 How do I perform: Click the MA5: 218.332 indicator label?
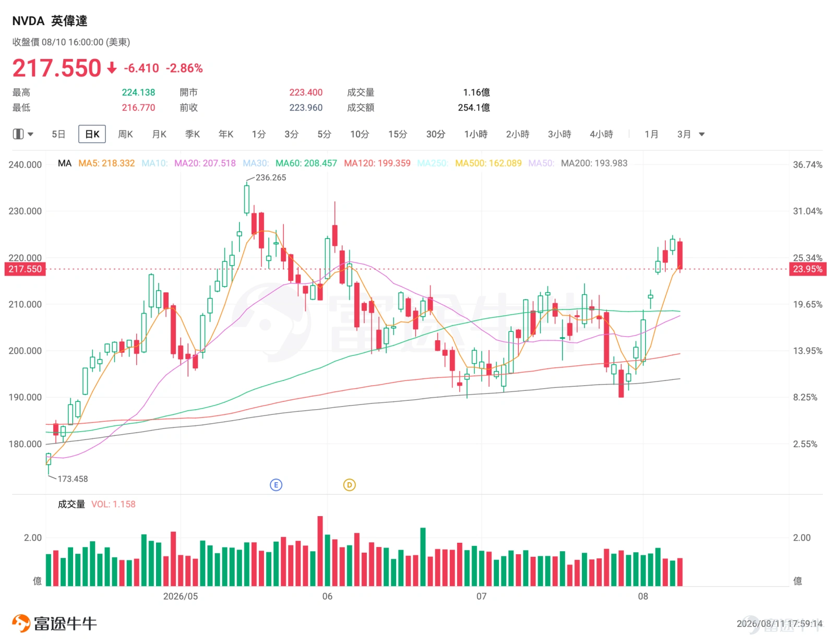[106, 163]
